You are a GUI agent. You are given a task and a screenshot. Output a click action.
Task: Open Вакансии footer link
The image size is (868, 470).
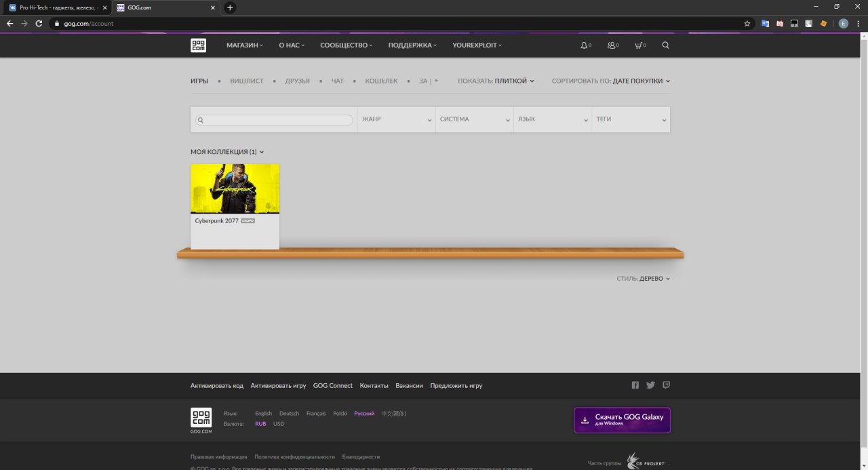(410, 385)
